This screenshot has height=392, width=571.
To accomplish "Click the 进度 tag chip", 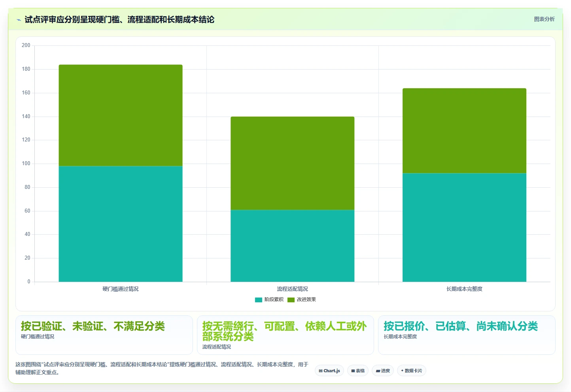I will tap(383, 371).
